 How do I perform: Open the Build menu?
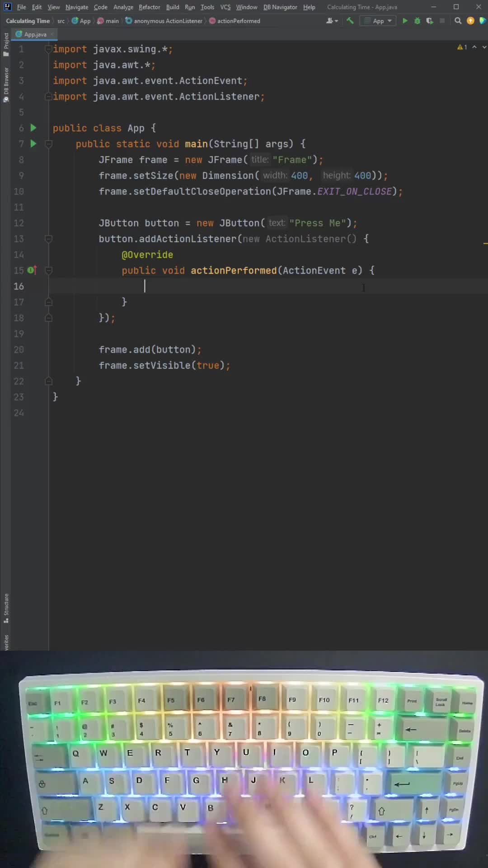pos(173,7)
